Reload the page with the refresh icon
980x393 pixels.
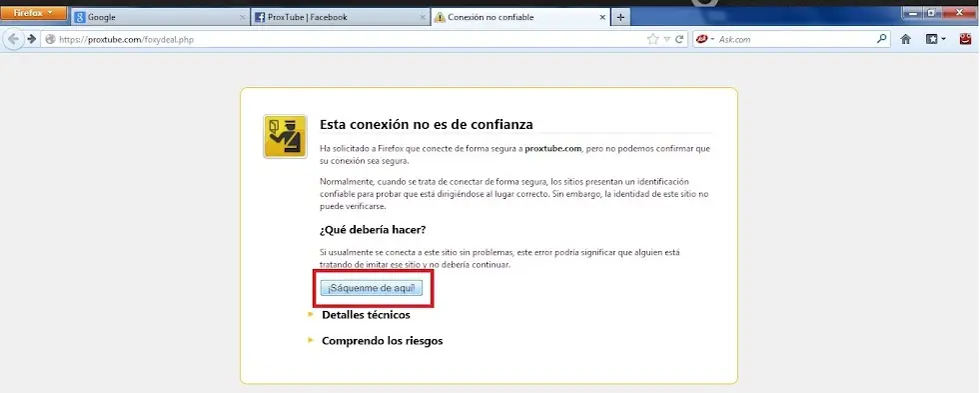[678, 39]
